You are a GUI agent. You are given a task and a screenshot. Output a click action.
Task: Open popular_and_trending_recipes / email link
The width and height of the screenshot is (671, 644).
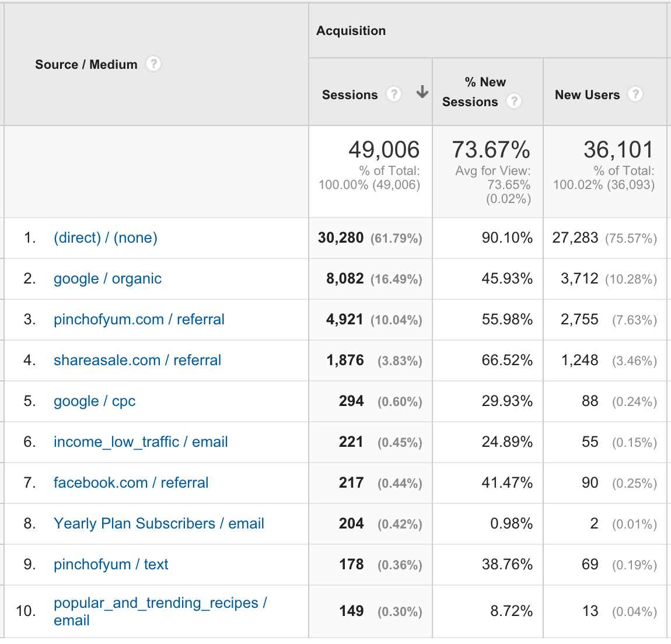point(160,603)
